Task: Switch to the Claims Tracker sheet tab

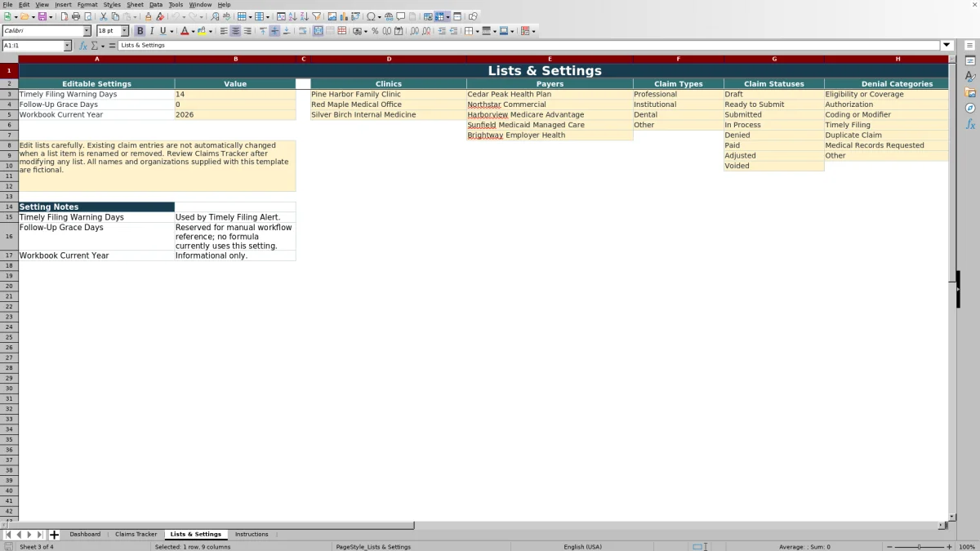Action: pyautogui.click(x=136, y=535)
